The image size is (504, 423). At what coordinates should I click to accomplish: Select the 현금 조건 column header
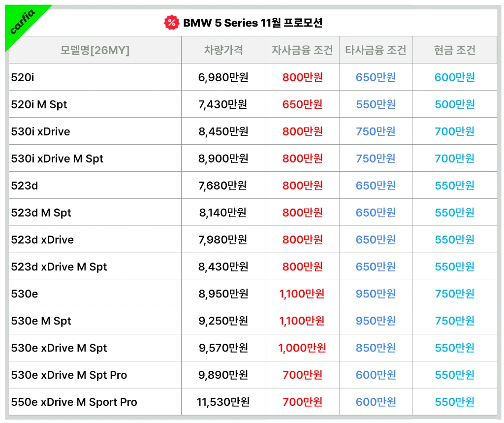click(x=454, y=50)
